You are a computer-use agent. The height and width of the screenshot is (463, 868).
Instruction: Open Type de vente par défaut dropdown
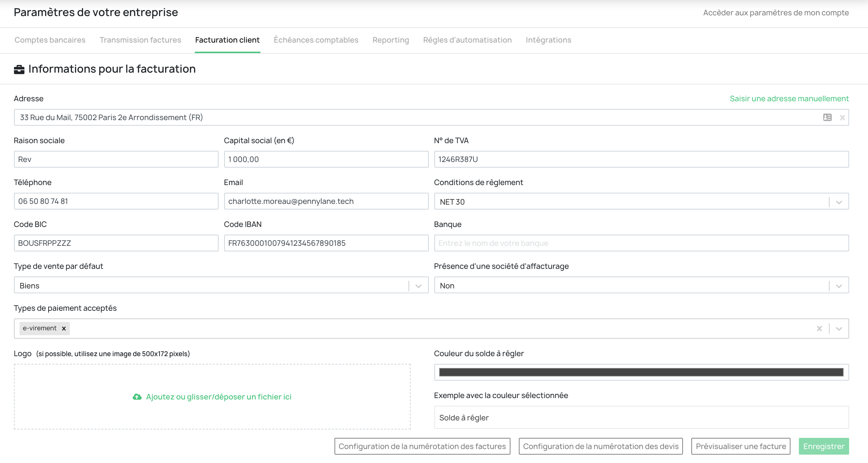[418, 286]
